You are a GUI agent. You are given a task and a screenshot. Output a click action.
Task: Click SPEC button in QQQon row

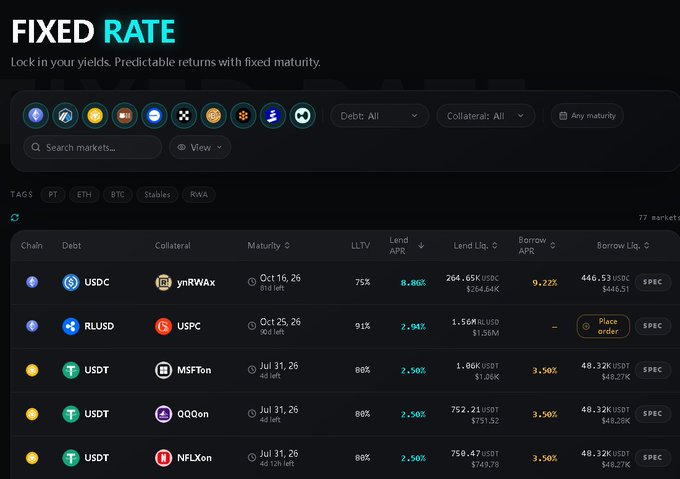pyautogui.click(x=653, y=414)
